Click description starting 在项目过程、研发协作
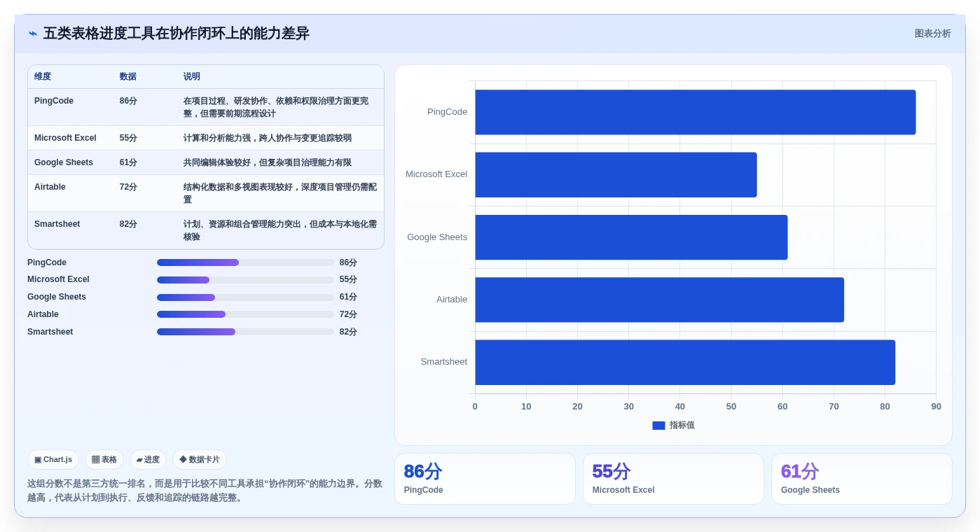This screenshot has width=980, height=532. point(280,107)
